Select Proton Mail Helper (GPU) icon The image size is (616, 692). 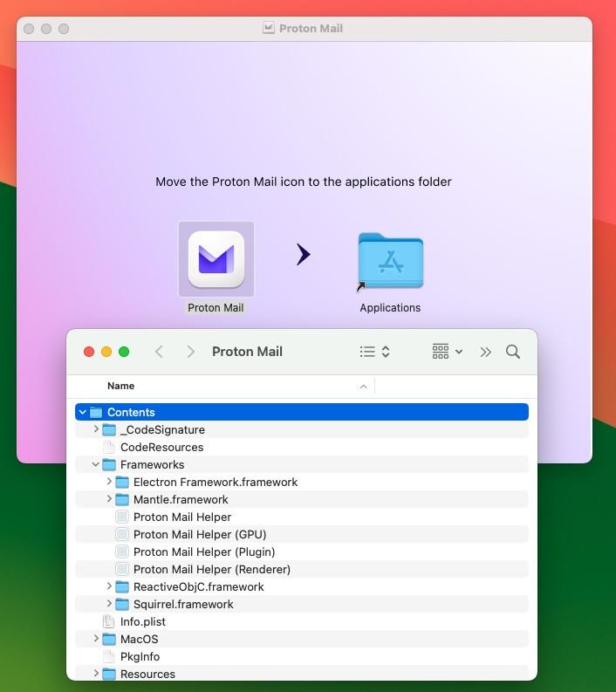coord(122,534)
